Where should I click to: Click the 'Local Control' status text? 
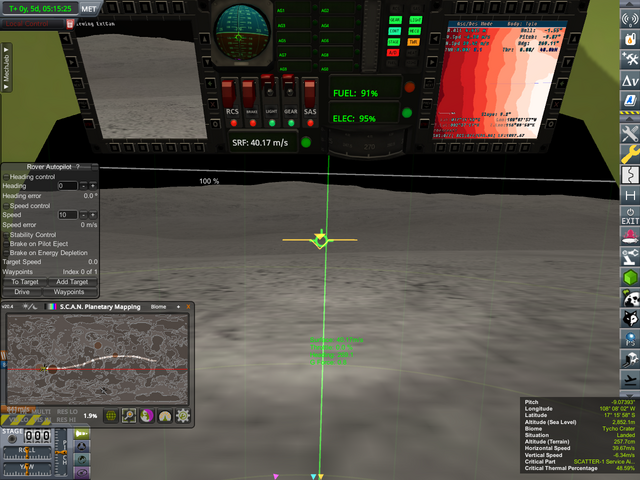(x=27, y=24)
